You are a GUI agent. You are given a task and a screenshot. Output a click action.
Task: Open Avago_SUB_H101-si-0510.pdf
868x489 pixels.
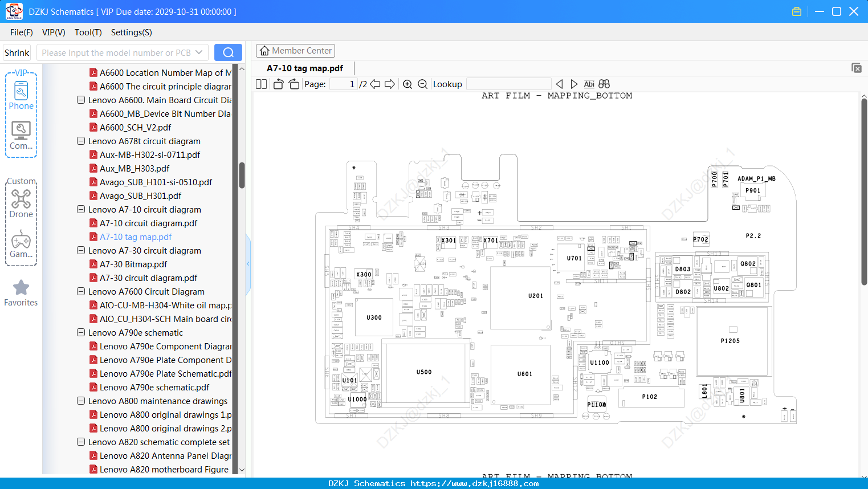pyautogui.click(x=156, y=182)
